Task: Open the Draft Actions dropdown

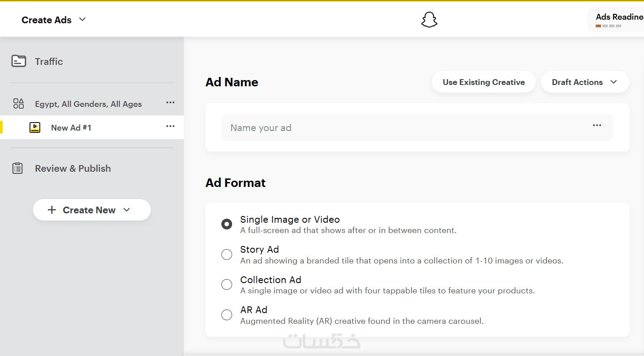Action: pos(585,82)
